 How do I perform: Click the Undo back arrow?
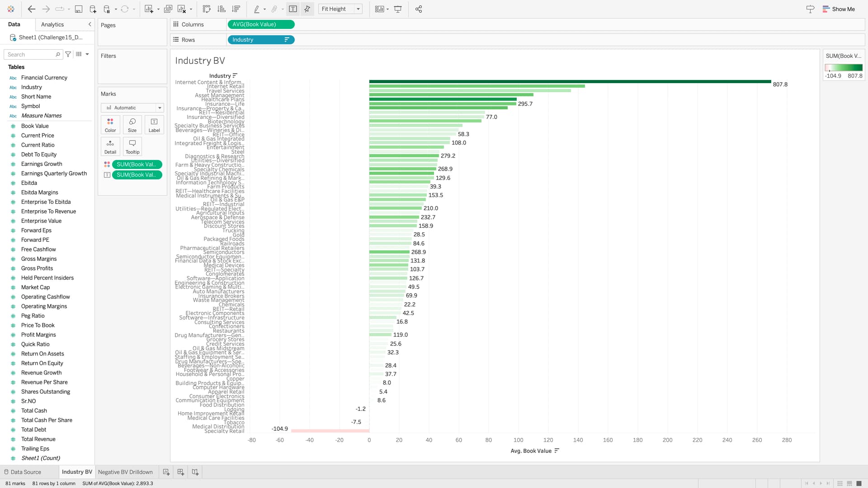(31, 9)
